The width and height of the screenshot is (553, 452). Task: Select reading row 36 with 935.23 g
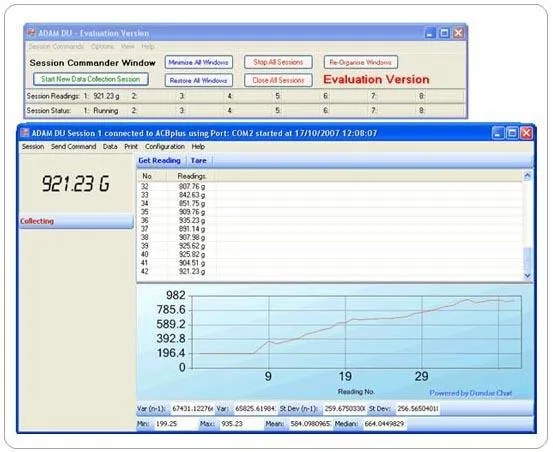tap(330, 220)
